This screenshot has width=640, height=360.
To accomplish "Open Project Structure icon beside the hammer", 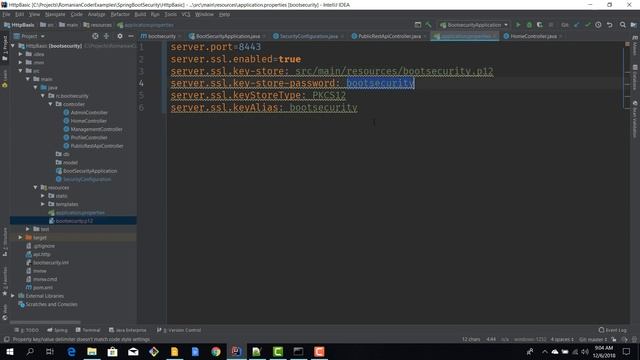I will click(x=418, y=25).
